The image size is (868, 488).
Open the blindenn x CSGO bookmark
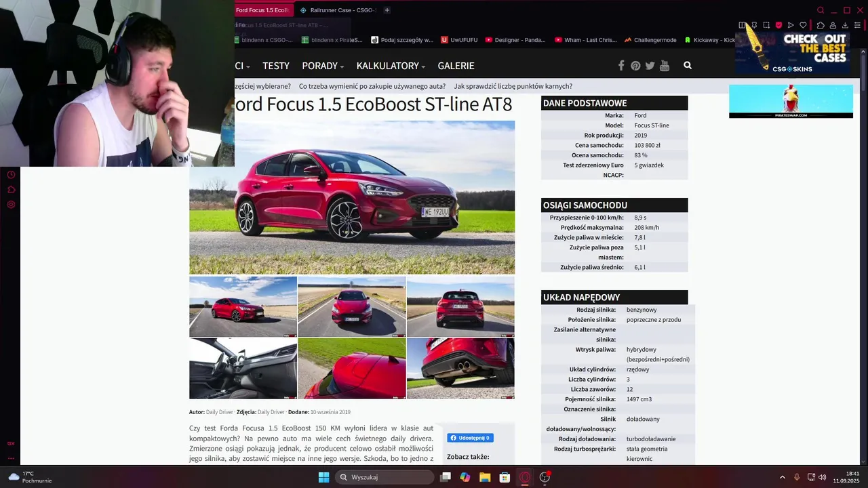point(263,40)
